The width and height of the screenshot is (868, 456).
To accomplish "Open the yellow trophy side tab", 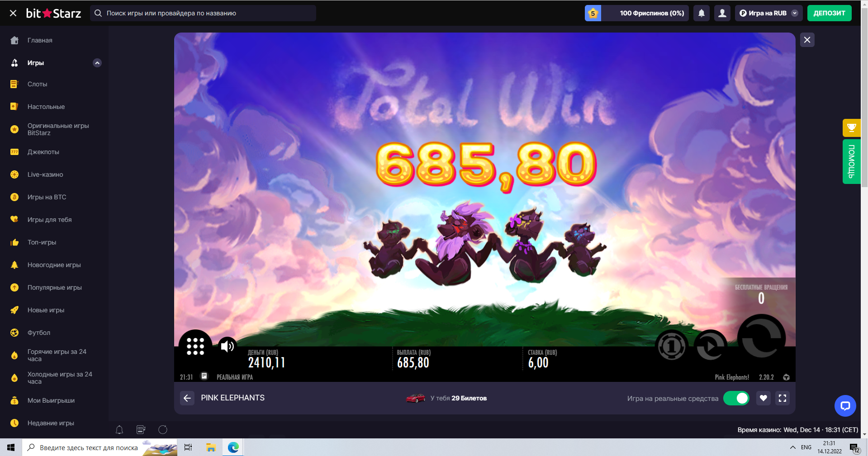I will (x=852, y=128).
